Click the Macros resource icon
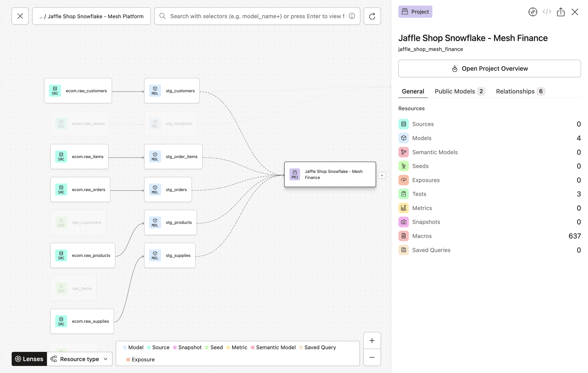Screen dimensions: 588x373 (x=403, y=236)
